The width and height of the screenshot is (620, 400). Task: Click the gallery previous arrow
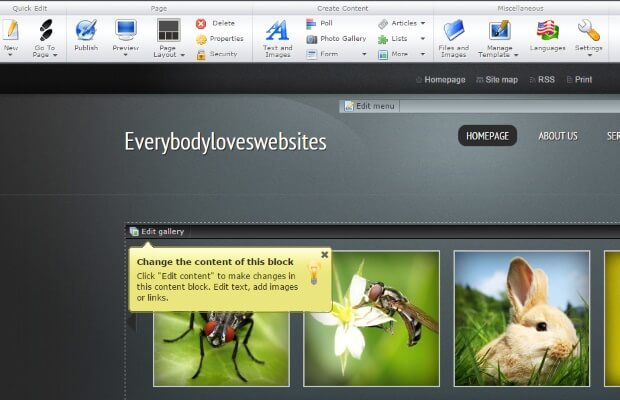(132, 321)
